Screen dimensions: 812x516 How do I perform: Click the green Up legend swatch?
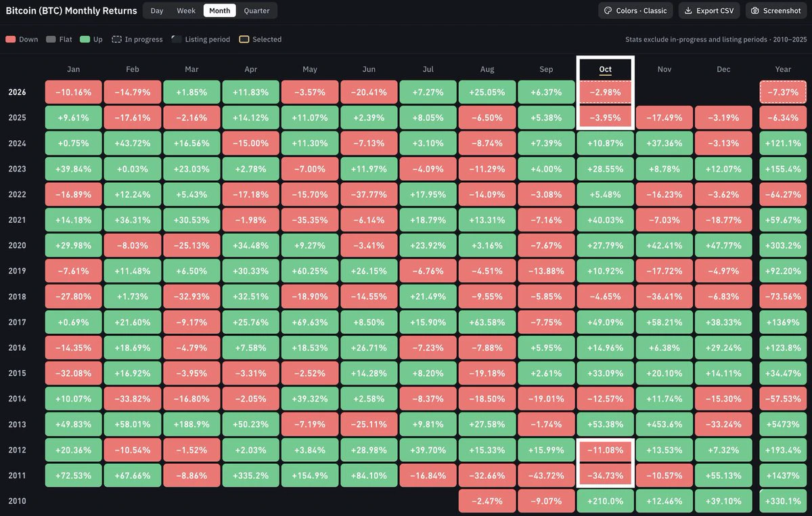85,39
